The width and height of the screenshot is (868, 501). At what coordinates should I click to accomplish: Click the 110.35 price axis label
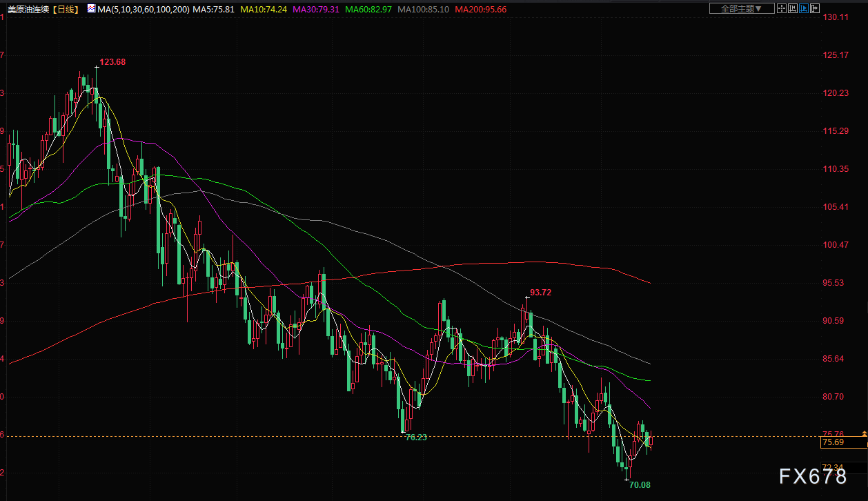coord(836,168)
